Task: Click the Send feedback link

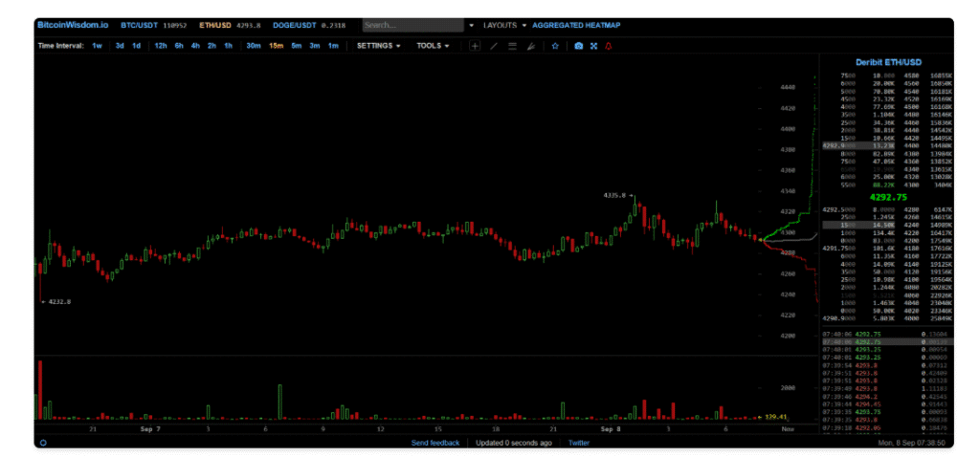Action: pyautogui.click(x=435, y=443)
